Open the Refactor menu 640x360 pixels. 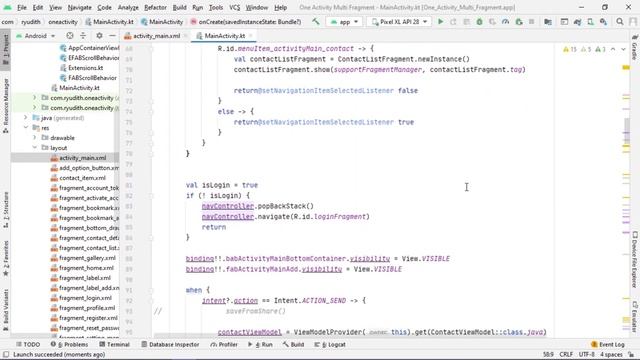click(x=155, y=7)
